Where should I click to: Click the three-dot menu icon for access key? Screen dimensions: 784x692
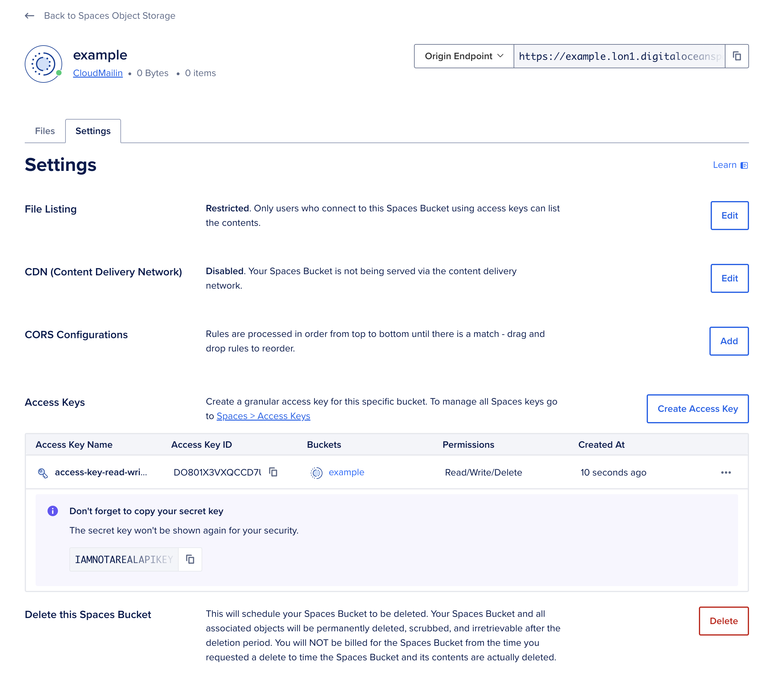(x=726, y=472)
